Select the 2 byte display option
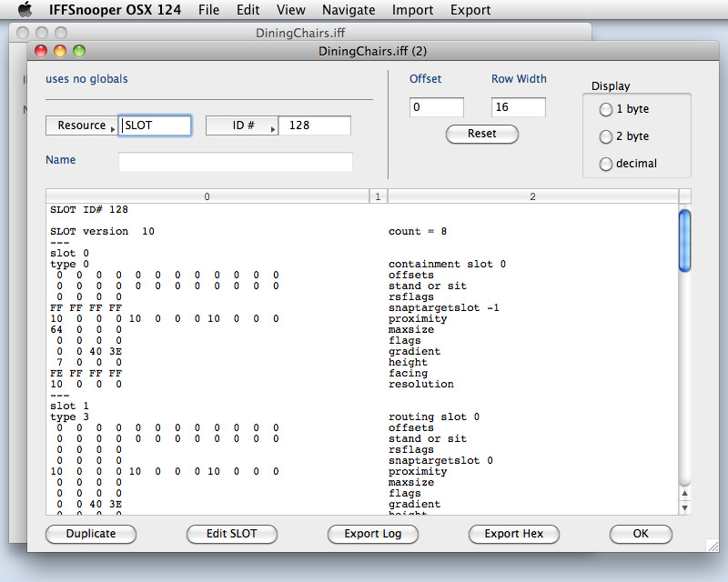728x582 pixels. pos(604,136)
